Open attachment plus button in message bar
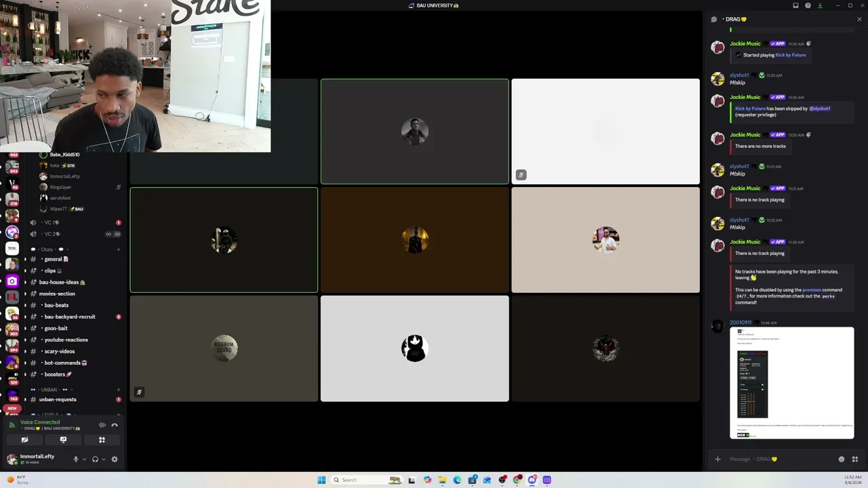Image resolution: width=868 pixels, height=488 pixels. coord(717,459)
